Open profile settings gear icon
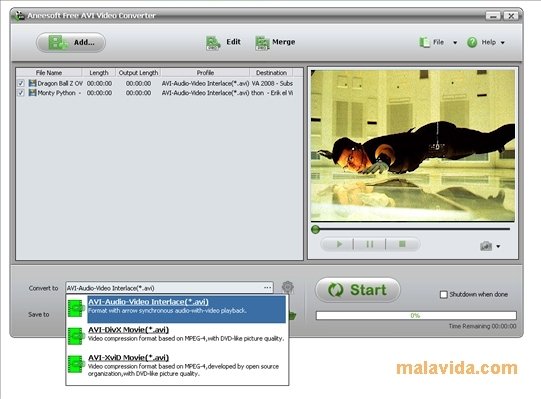This screenshot has width=541, height=399. click(x=287, y=287)
